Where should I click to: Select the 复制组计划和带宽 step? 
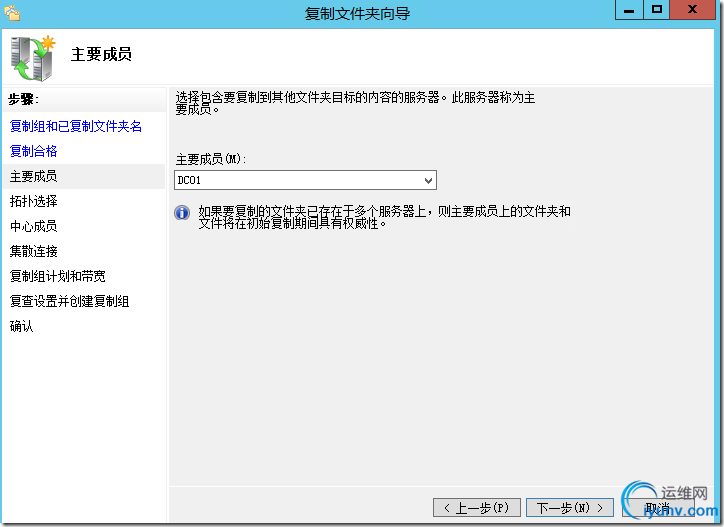point(57,276)
